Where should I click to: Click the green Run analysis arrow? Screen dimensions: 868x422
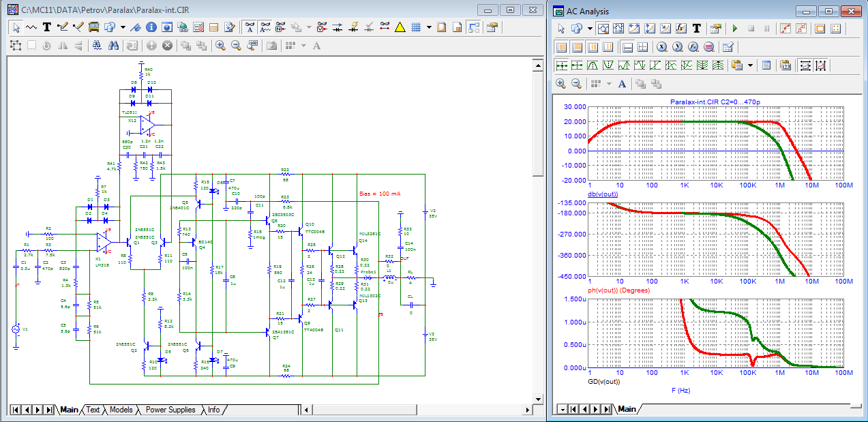(734, 29)
